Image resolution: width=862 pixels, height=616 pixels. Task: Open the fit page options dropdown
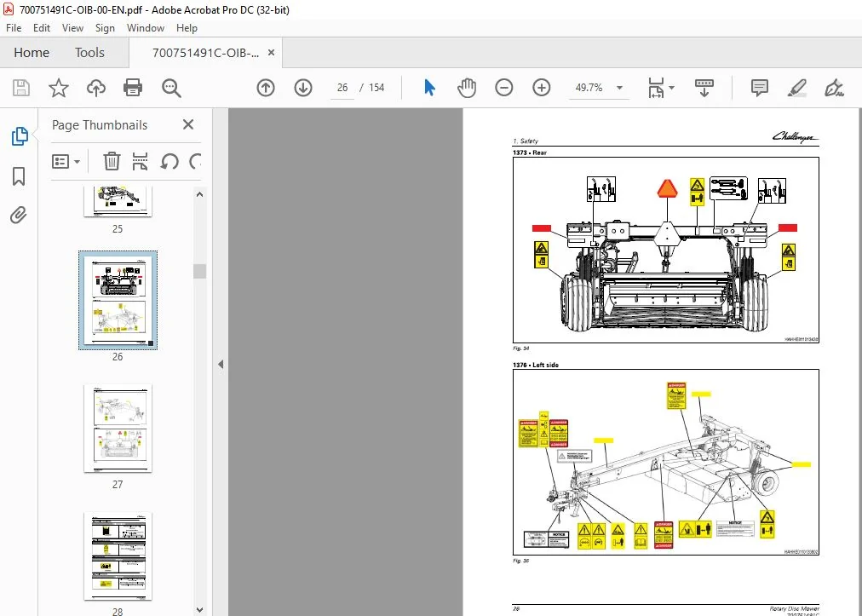pyautogui.click(x=661, y=88)
